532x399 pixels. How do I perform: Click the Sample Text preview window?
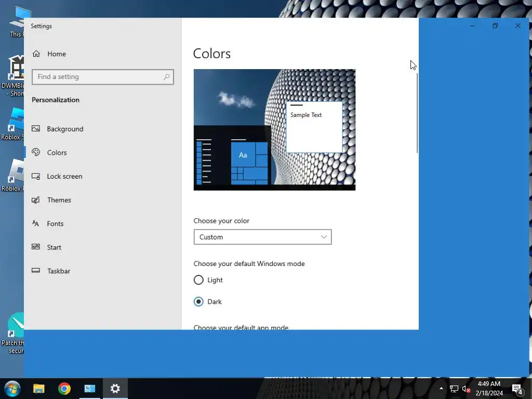314,127
